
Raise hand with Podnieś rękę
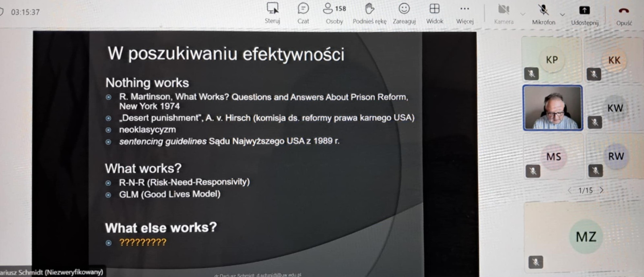point(369,8)
